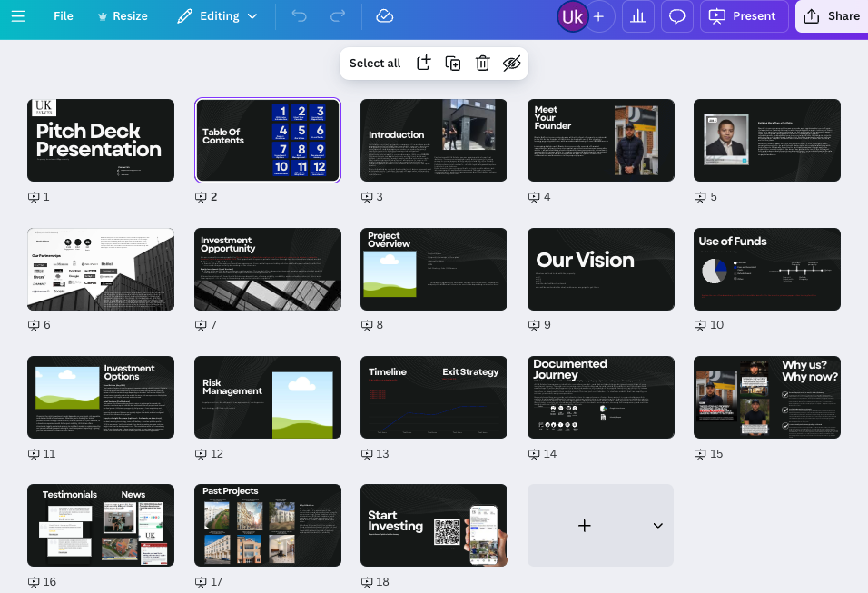This screenshot has width=868, height=593.
Task: Check cloud save status icon
Action: 385,16
